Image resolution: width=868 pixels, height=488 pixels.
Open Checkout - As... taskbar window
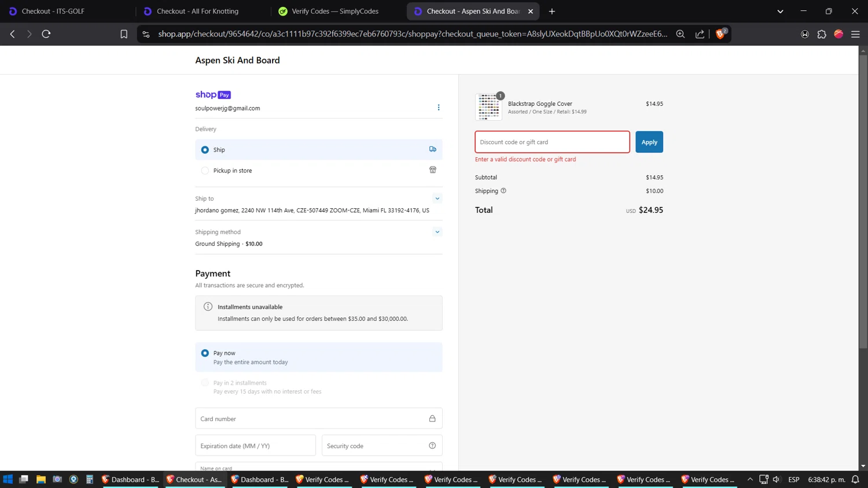coord(195,479)
